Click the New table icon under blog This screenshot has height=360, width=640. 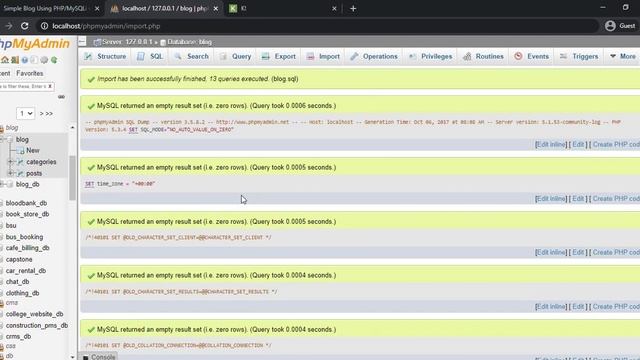coord(20,151)
